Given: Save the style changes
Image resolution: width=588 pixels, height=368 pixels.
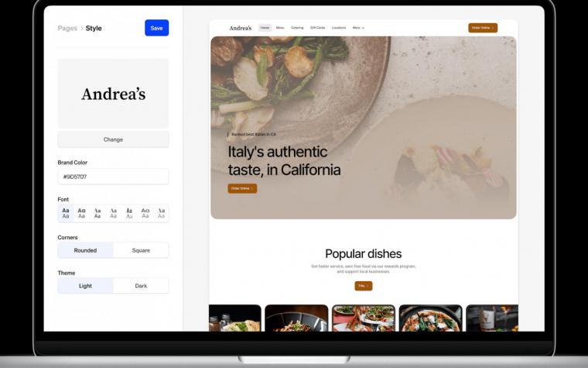Looking at the screenshot, I should (157, 28).
